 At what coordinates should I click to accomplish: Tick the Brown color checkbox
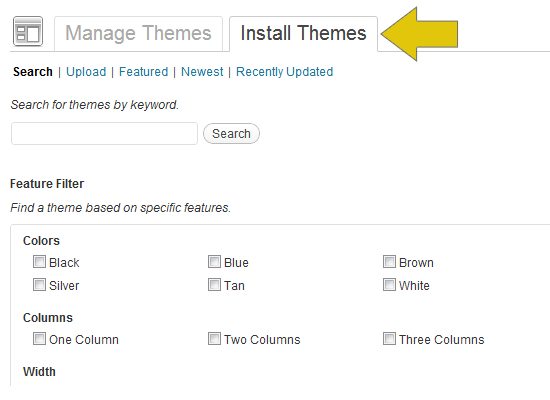pos(389,261)
